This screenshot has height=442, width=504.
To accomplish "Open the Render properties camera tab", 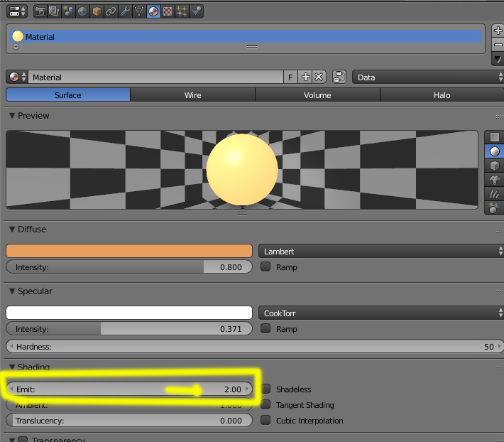I will tap(40, 11).
